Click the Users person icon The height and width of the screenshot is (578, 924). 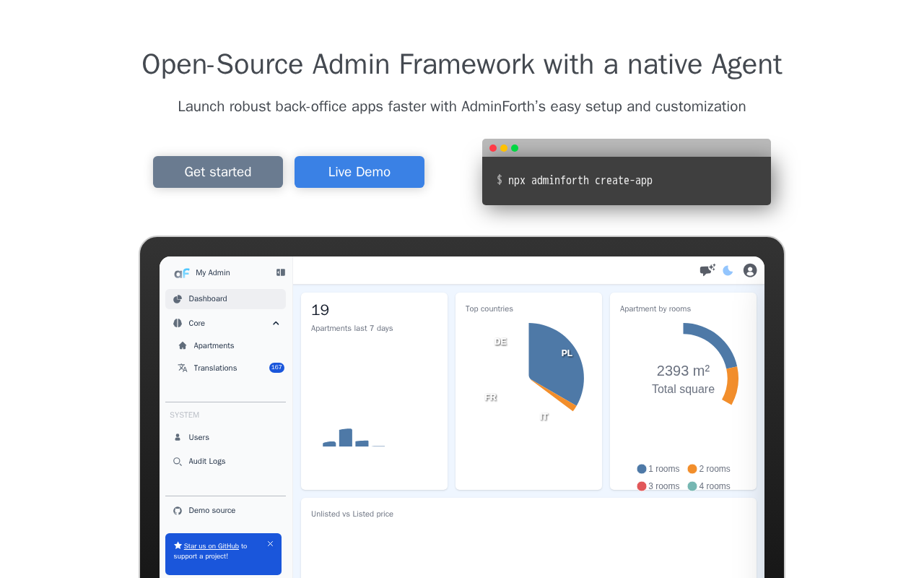tap(178, 437)
